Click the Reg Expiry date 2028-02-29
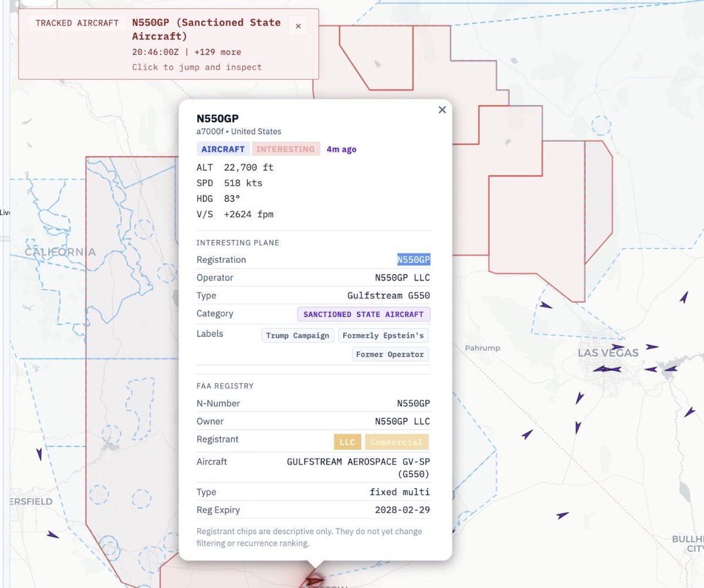 402,510
